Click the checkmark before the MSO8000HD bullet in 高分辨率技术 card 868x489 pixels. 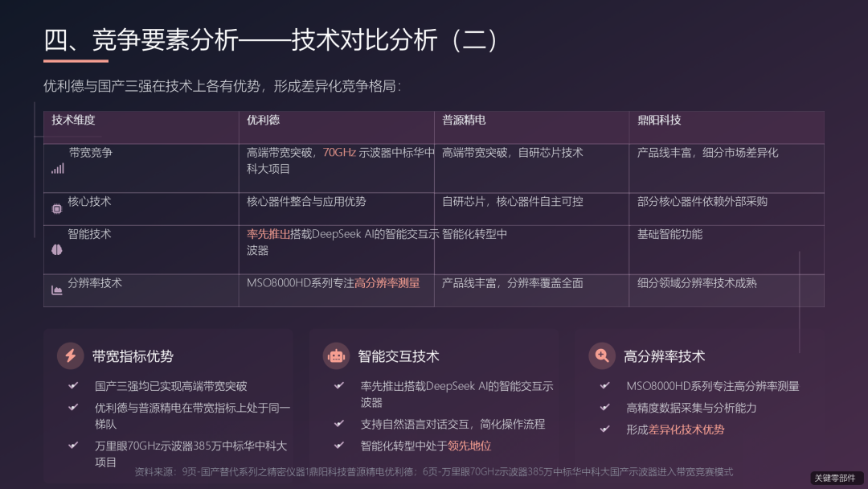604,385
